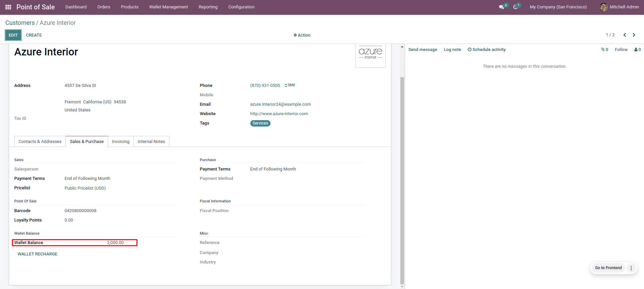Switch to Internal Notes tab
This screenshot has width=644, height=289.
pos(151,142)
